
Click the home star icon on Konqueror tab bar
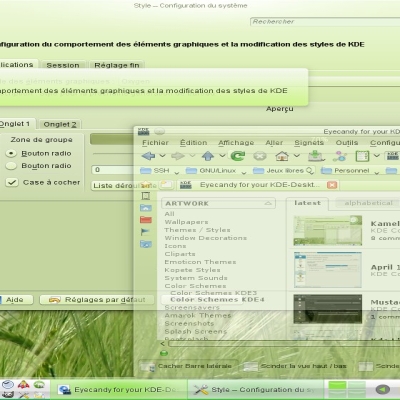click(x=146, y=184)
